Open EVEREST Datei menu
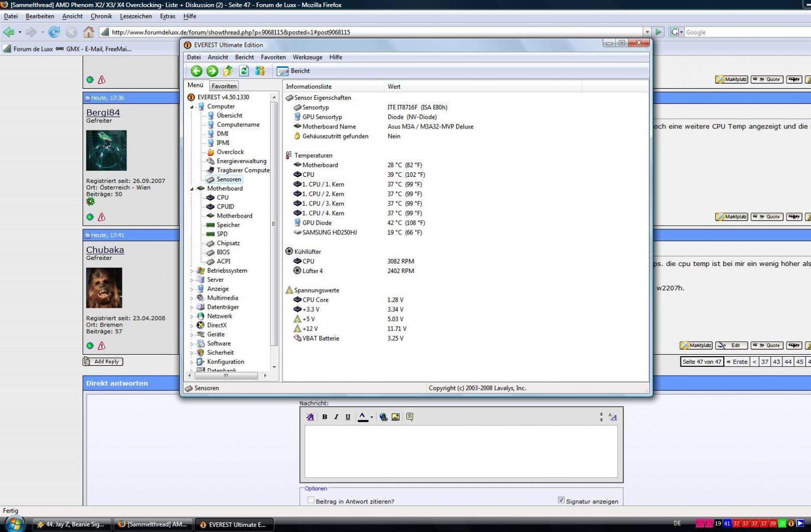 (x=194, y=57)
